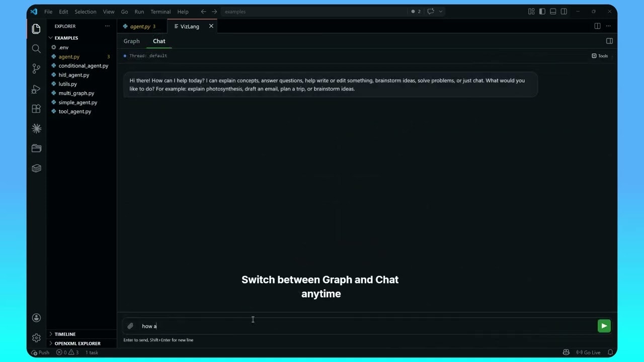Viewport: 644px width, 362px height.
Task: Collapse the EXAMPLES folder
Action: [50, 38]
